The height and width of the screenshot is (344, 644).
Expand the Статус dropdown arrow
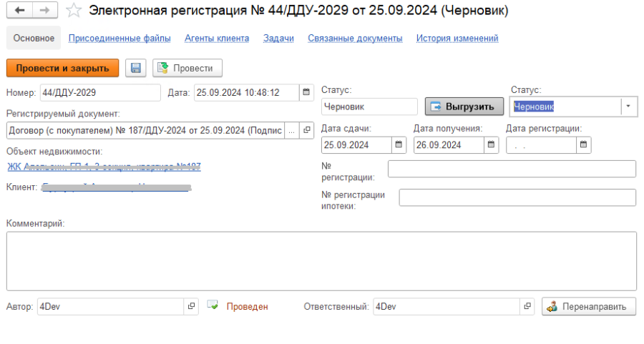628,107
